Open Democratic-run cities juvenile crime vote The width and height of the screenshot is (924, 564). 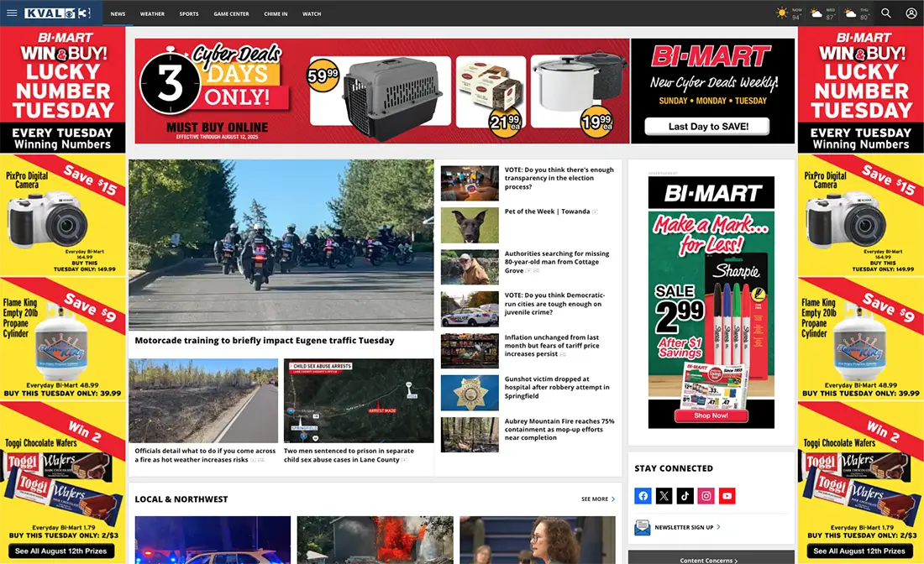(554, 304)
